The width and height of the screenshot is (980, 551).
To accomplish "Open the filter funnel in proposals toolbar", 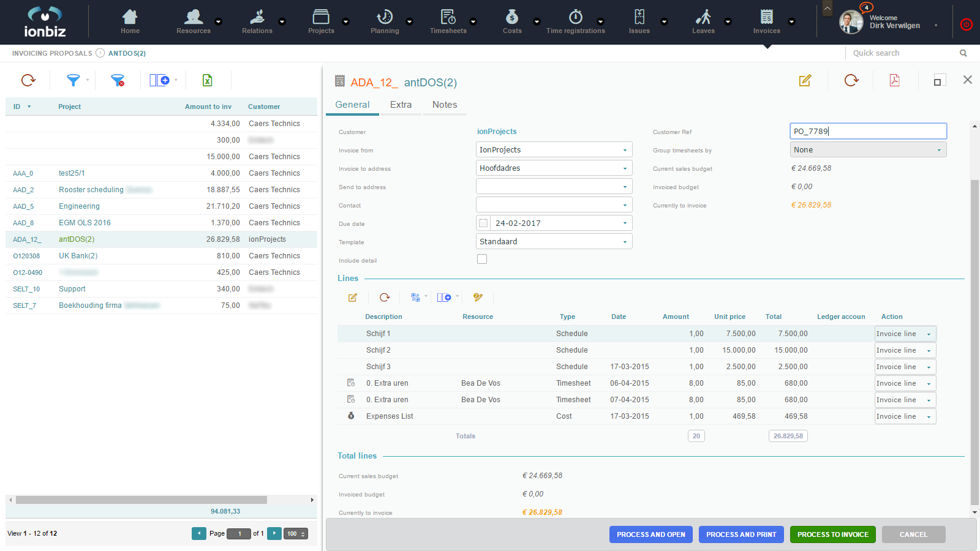I will [x=73, y=80].
